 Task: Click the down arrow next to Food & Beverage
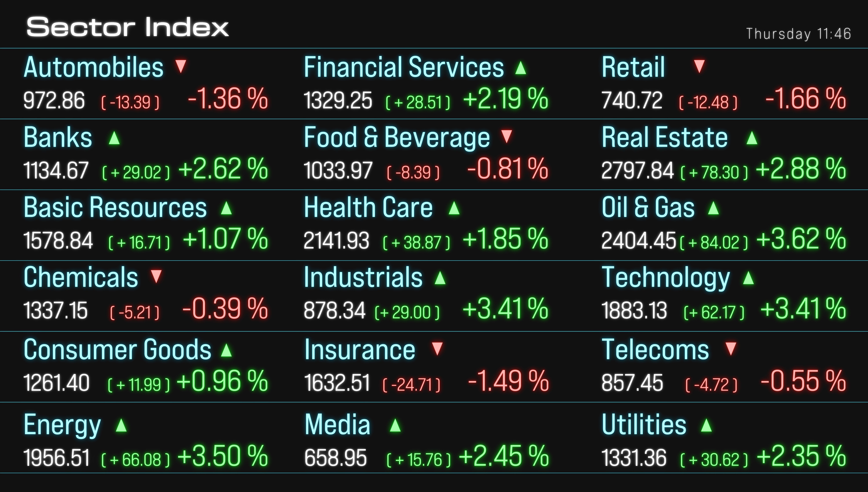click(x=507, y=136)
